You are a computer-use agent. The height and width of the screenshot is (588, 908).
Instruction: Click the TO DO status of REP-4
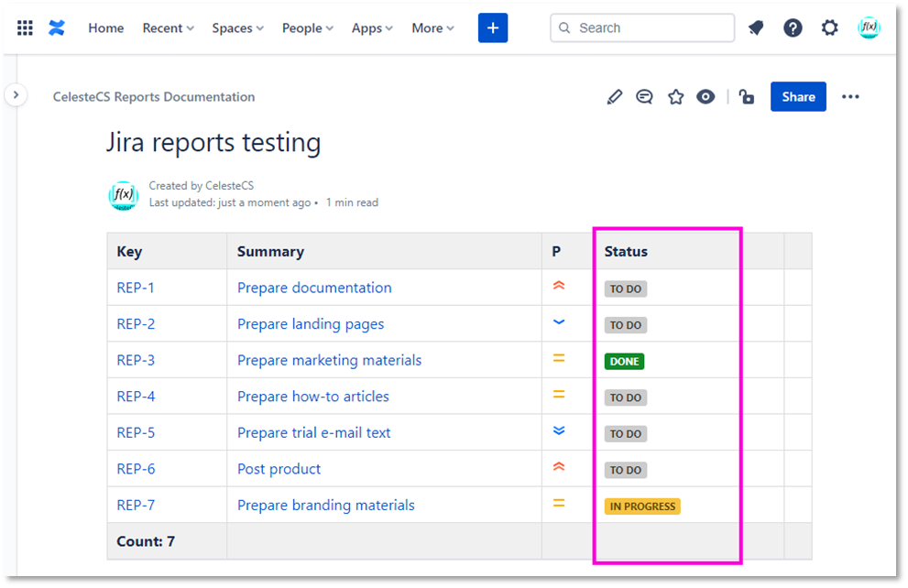pos(626,397)
